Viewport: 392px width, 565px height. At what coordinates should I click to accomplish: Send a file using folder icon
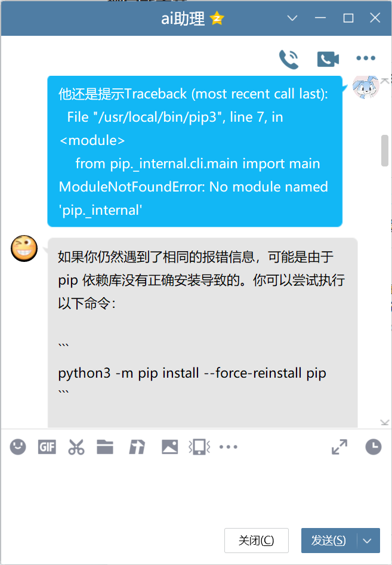(105, 447)
